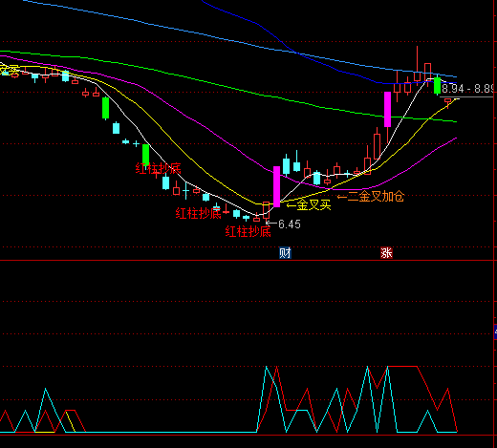Click the lowest "红柱抄底" label above 财
Viewport: 497px width, 448px height.
[x=248, y=231]
